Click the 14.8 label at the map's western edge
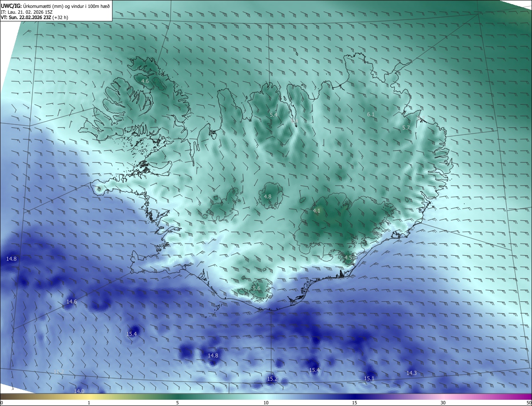The height and width of the screenshot is (406, 532). (x=12, y=259)
